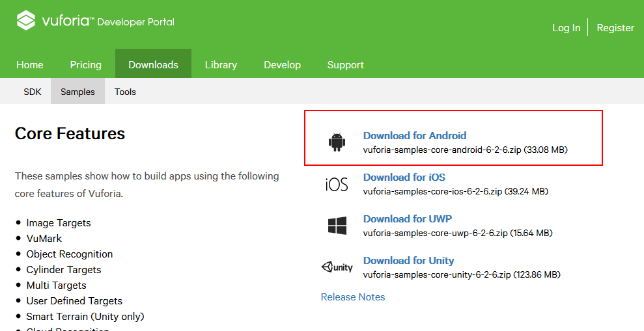Select the Samples sub-tab
Viewport: 644px width, 331px height.
point(77,92)
